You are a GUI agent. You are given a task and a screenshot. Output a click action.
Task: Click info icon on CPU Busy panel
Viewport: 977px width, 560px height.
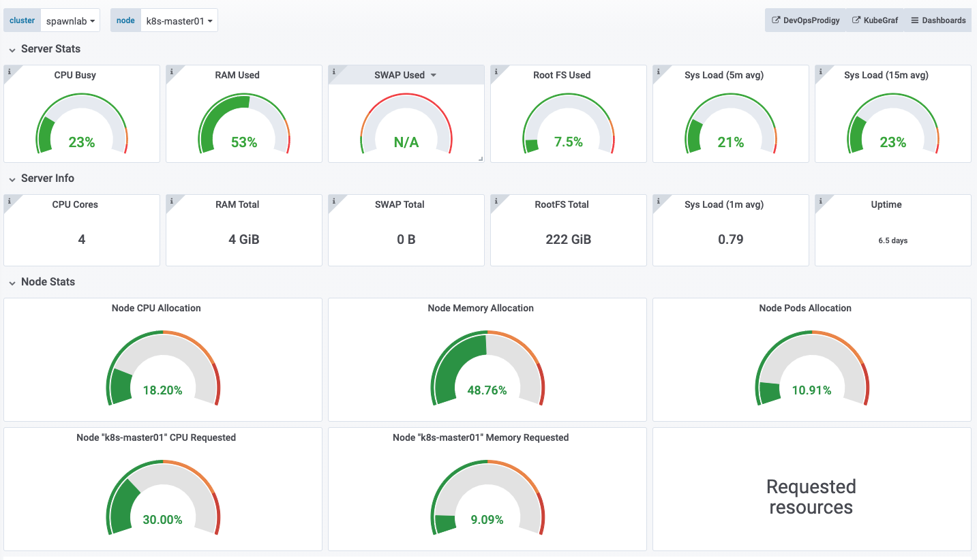click(x=8, y=70)
